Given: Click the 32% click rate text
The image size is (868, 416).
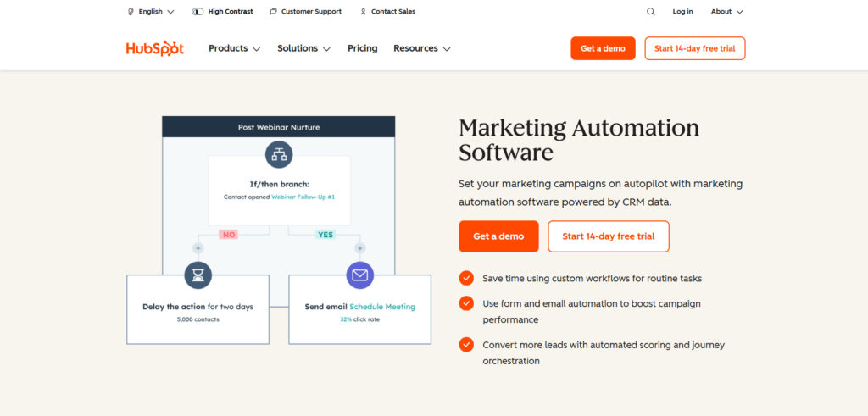Looking at the screenshot, I should [359, 319].
